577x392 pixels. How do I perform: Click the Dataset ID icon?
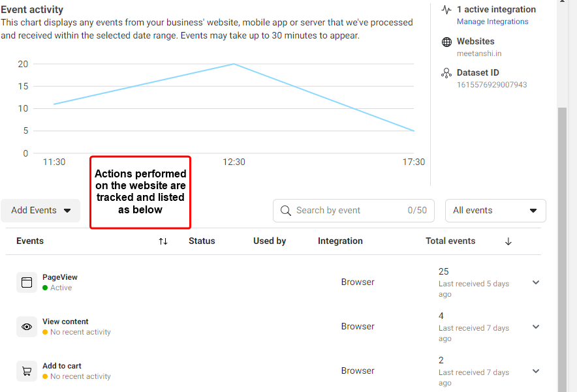(446, 73)
